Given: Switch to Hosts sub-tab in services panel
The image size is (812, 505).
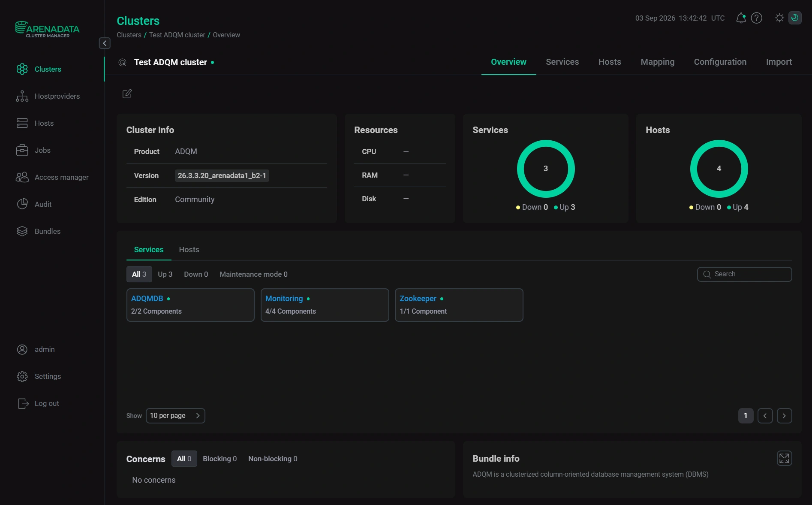Looking at the screenshot, I should (189, 250).
